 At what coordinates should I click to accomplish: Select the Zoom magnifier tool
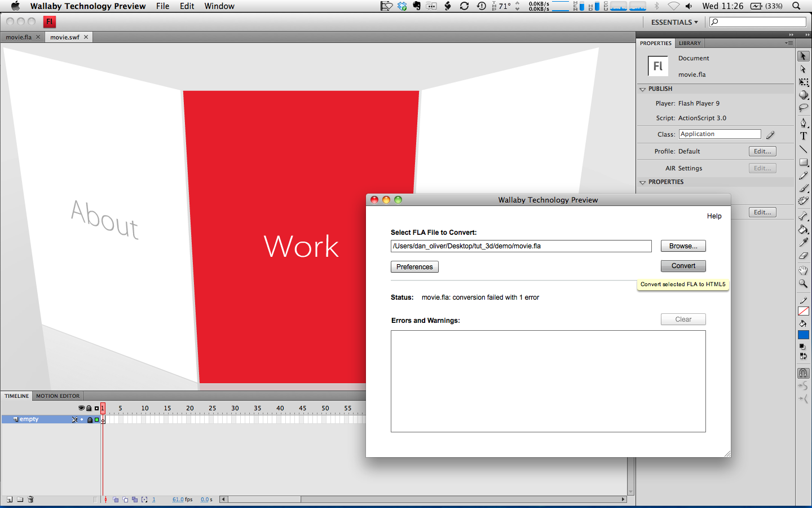[x=803, y=283]
